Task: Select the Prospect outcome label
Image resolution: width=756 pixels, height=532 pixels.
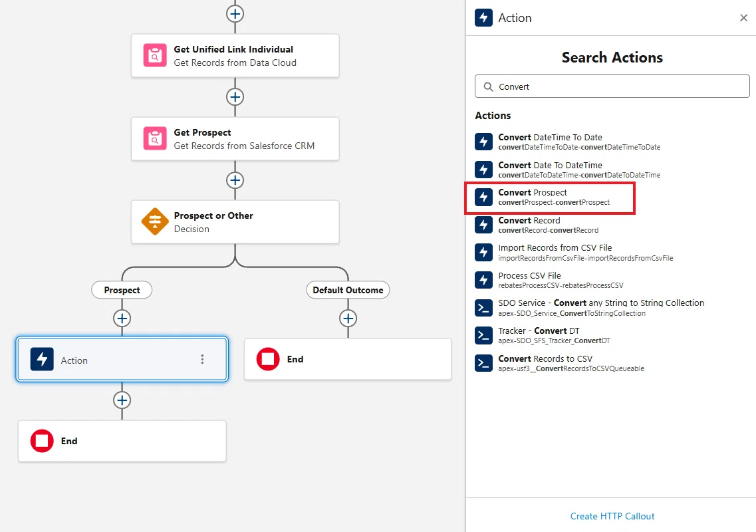Action: (x=122, y=290)
